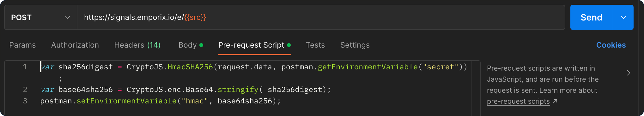Click the "hmac" string in line 3

point(195,101)
